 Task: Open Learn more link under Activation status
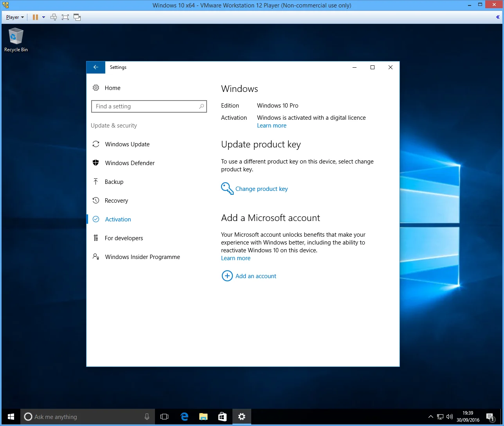tap(272, 126)
